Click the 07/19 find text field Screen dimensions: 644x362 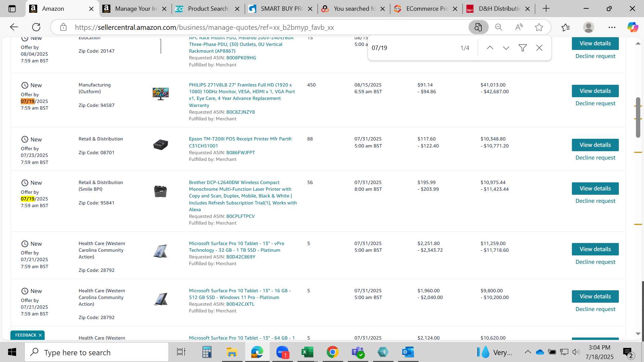pyautogui.click(x=413, y=48)
